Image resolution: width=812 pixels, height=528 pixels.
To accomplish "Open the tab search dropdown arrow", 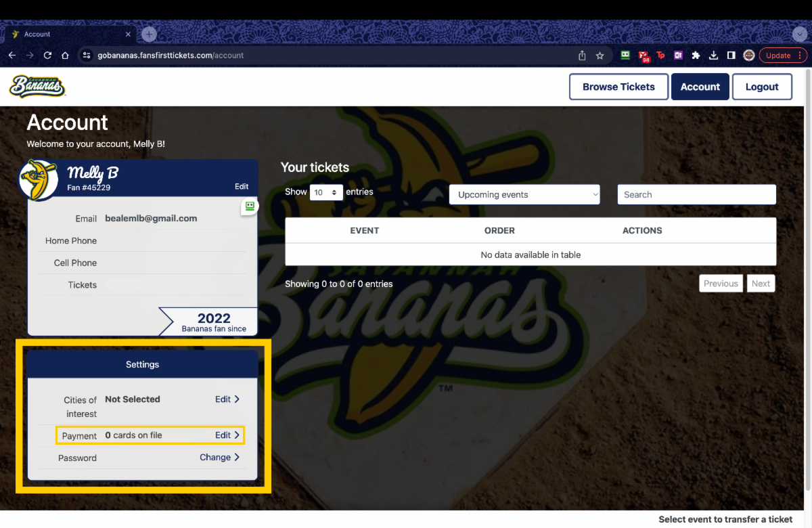I will coord(799,35).
